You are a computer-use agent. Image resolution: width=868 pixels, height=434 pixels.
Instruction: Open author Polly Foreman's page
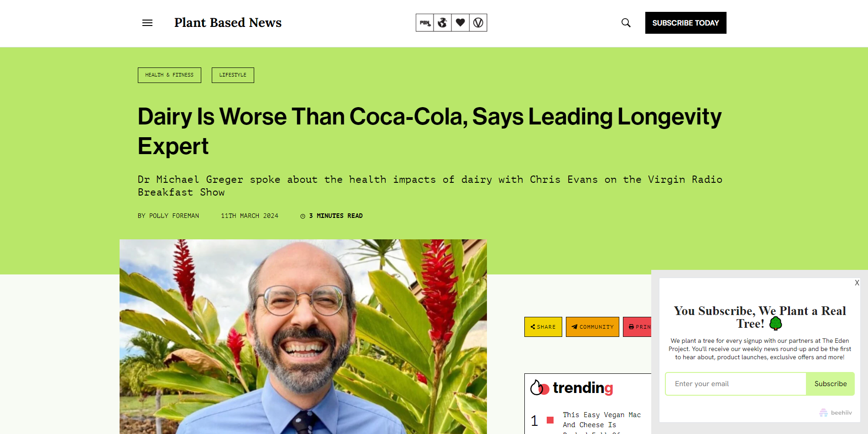(174, 216)
